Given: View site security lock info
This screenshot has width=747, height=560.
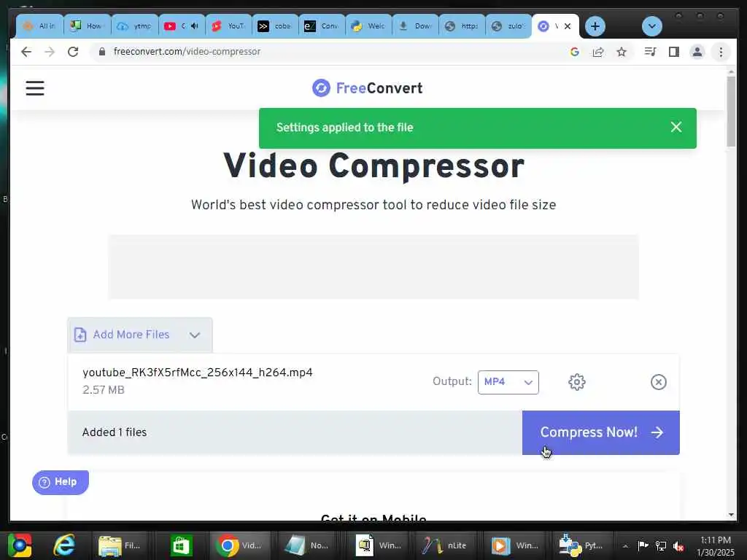Looking at the screenshot, I should 101,52.
